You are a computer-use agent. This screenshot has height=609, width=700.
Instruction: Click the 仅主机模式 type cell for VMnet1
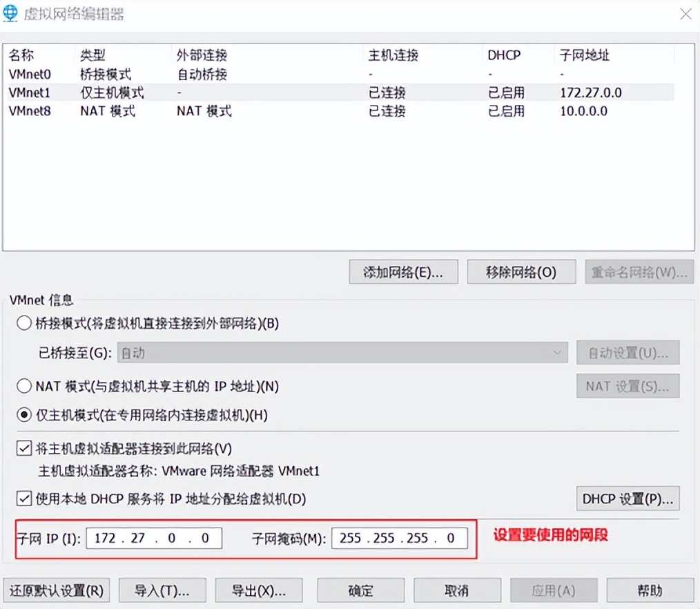[112, 93]
